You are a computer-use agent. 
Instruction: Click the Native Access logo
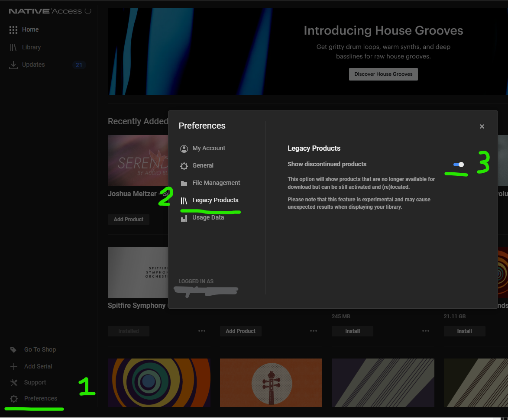pos(50,11)
